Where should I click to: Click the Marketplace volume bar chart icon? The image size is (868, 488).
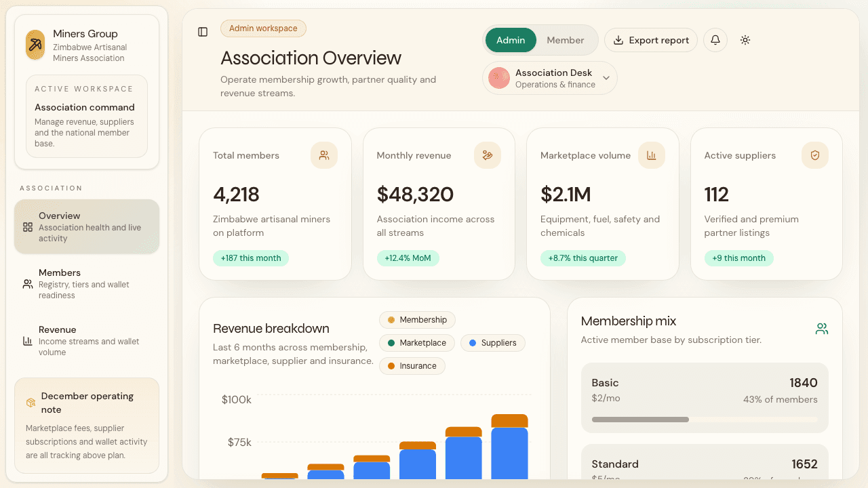point(652,155)
